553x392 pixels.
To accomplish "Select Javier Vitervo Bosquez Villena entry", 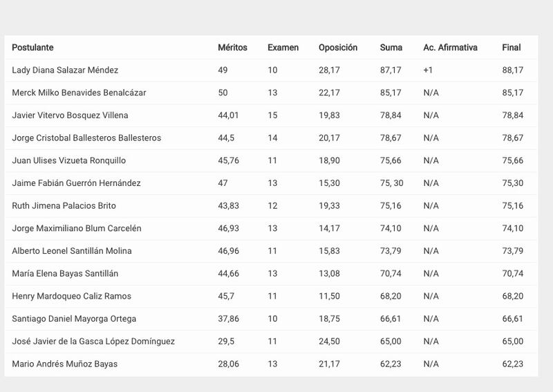I will point(70,115).
